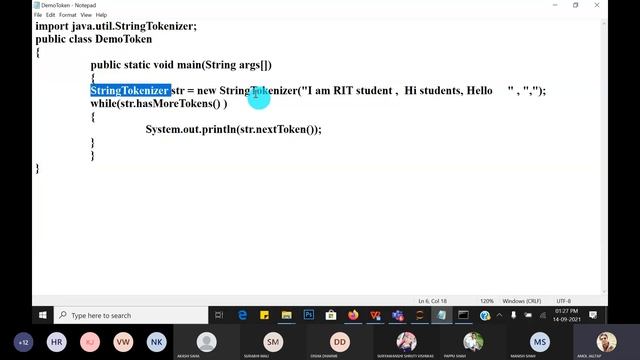Restore down the Notepad window
640x360 pixels.
[576, 5]
